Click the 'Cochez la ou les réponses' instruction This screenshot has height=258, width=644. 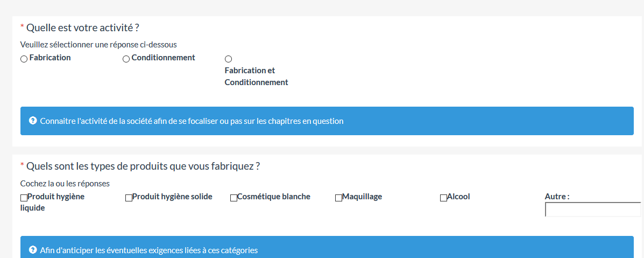coord(65,184)
